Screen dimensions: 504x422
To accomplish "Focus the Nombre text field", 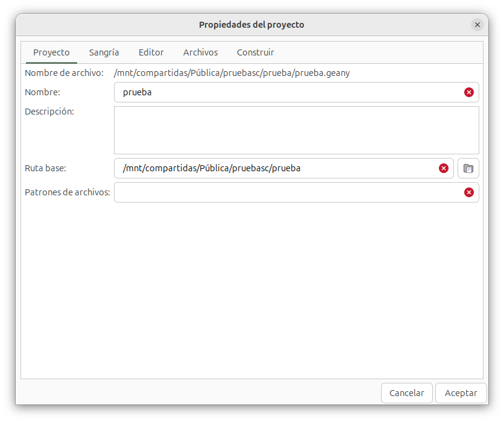I will click(289, 92).
